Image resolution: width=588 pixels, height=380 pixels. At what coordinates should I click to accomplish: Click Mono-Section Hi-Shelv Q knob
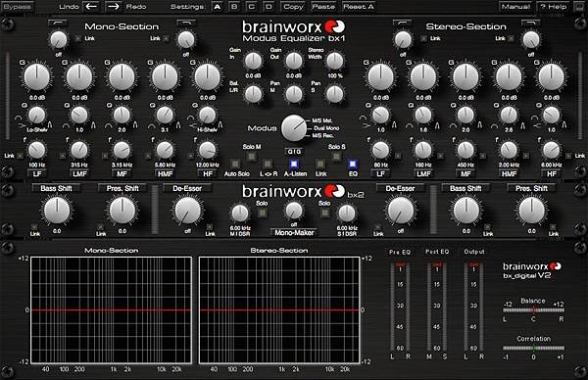coord(208,116)
